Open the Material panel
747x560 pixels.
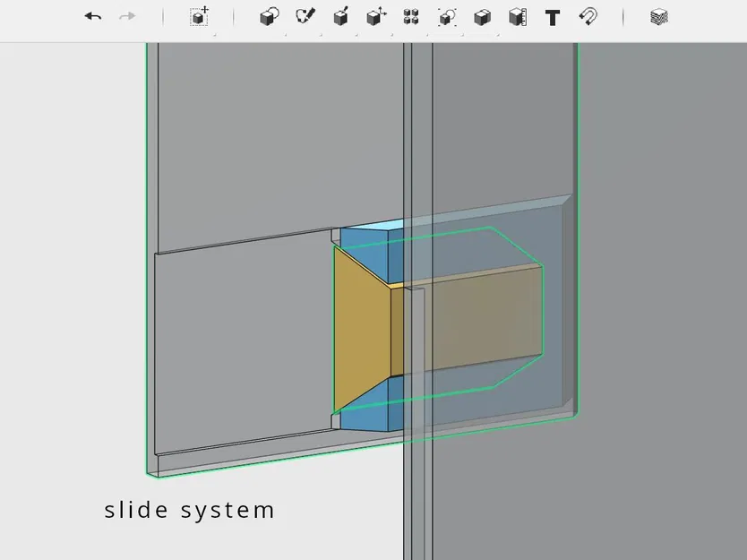(659, 17)
